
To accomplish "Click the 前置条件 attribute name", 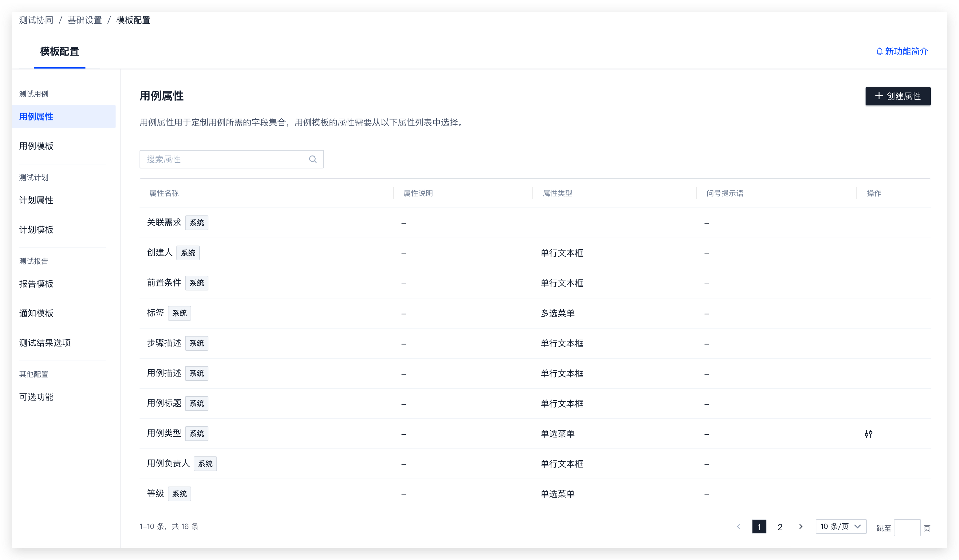I will [164, 283].
